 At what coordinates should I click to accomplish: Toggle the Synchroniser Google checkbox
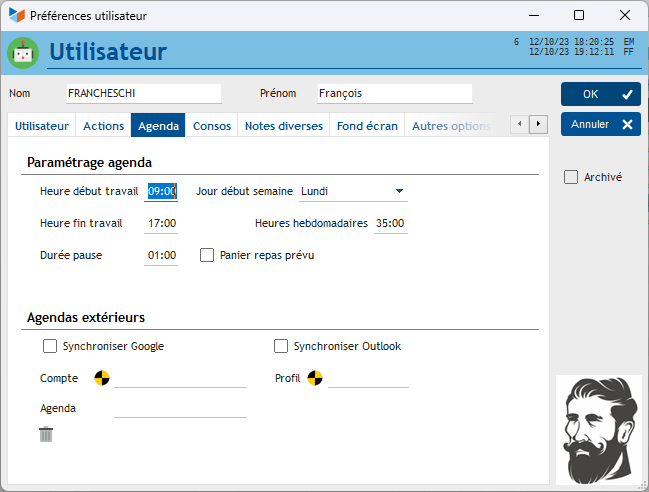50,346
